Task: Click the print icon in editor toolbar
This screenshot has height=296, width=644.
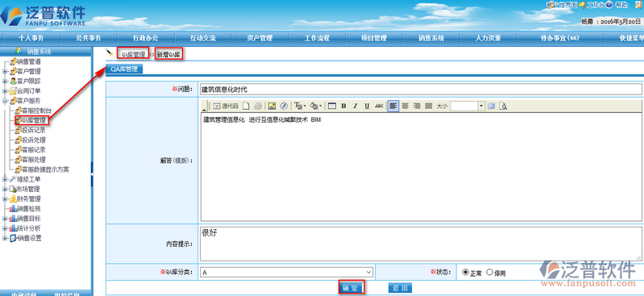Action: click(257, 106)
